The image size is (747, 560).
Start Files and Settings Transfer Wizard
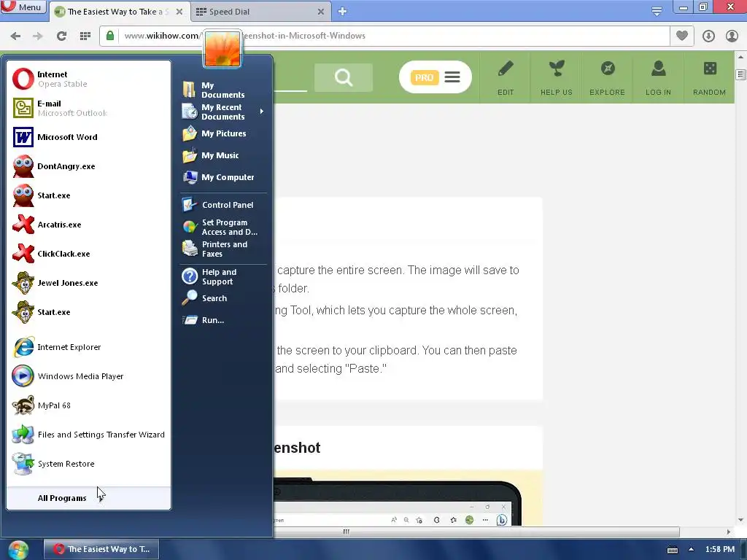point(88,435)
